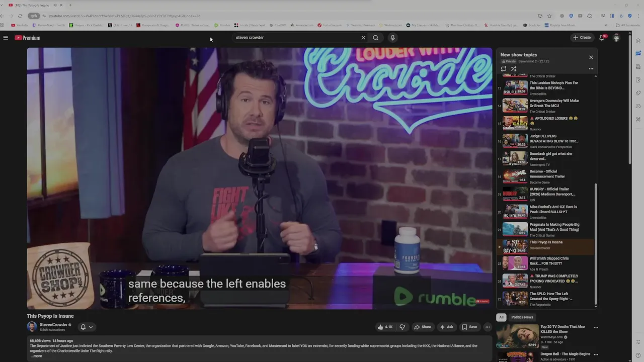This screenshot has width=644, height=362.
Task: Select 'Judge DELIVERS DEVASTATING BLOW' playlist entry
Action: coord(546,141)
